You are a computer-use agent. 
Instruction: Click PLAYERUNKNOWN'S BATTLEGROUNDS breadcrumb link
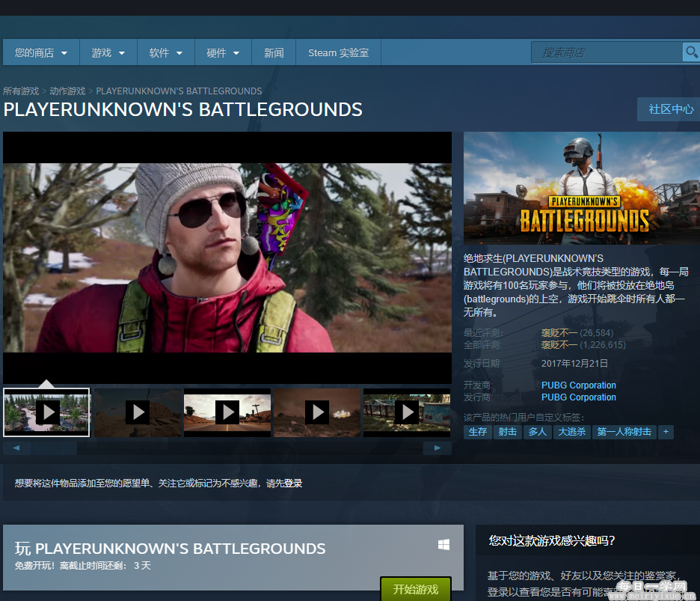point(179,91)
